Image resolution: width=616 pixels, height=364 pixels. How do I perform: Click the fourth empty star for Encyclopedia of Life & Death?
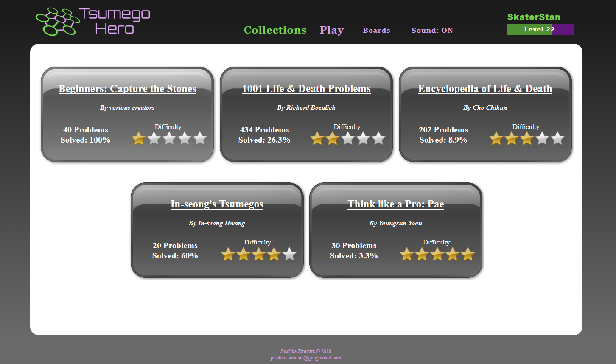pos(542,138)
